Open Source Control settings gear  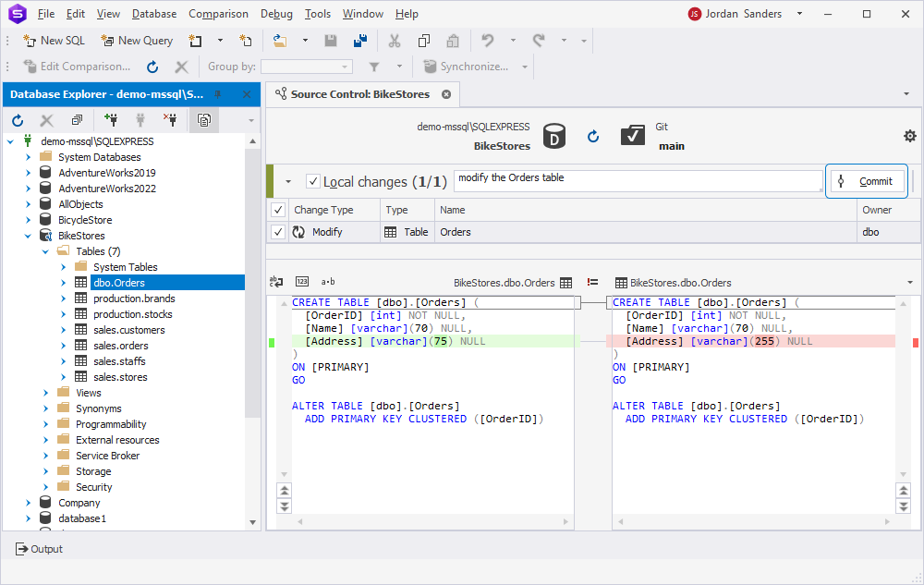pyautogui.click(x=910, y=136)
